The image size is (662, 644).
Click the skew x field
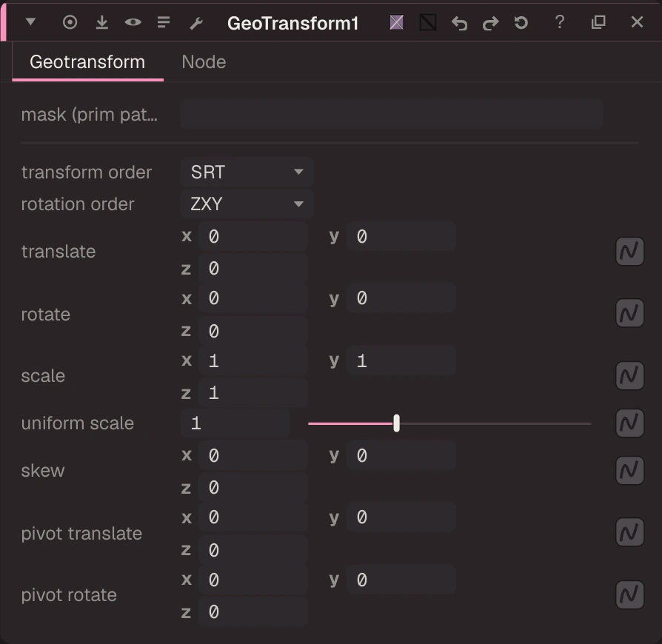coord(253,455)
